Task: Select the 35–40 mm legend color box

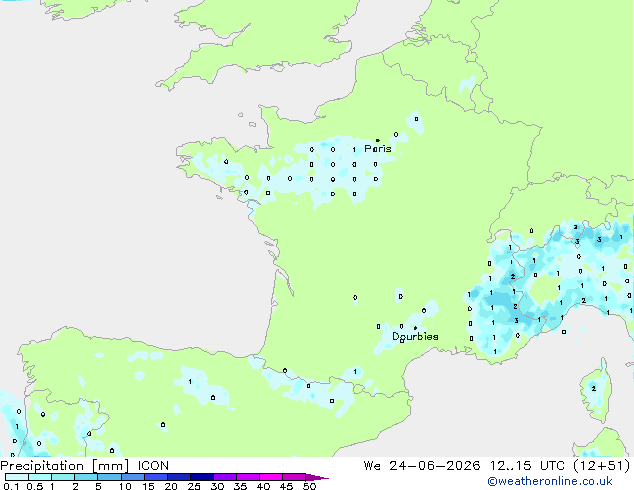Action: [247, 477]
